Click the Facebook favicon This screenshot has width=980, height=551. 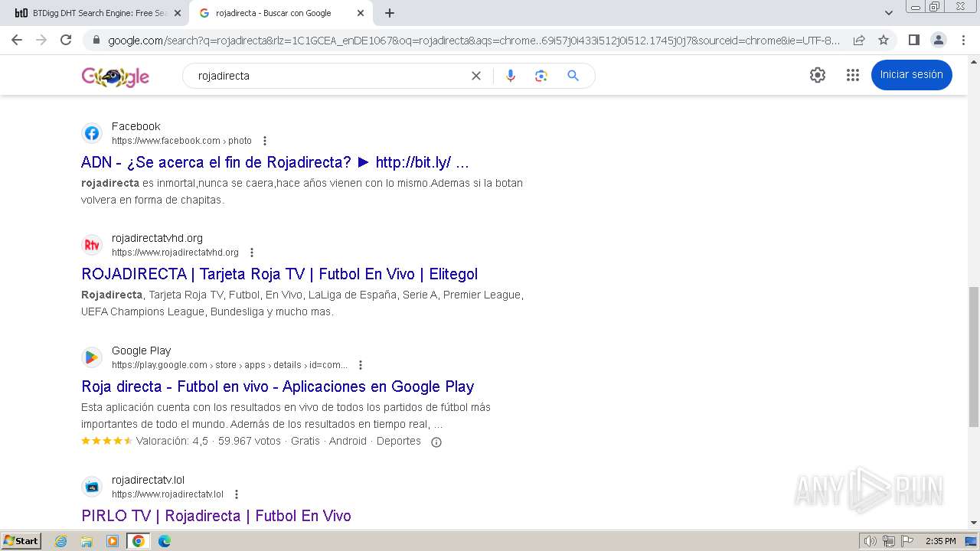pyautogui.click(x=92, y=133)
